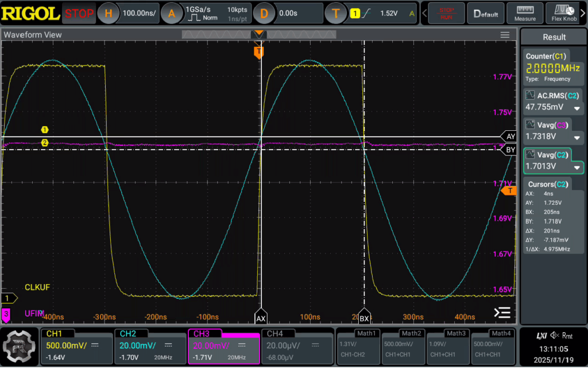Click the trigger T icon
588x369 pixels.
(335, 13)
